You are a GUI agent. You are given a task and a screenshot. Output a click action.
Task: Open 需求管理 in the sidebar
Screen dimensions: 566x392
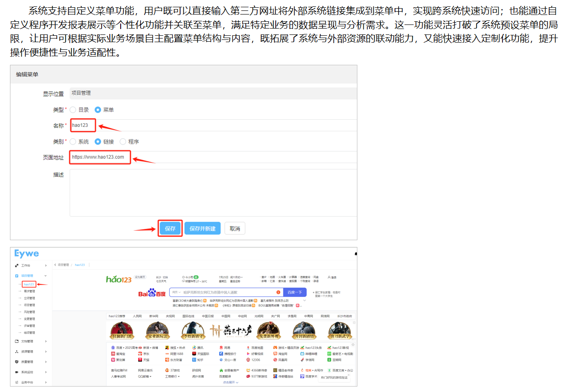[x=29, y=291]
